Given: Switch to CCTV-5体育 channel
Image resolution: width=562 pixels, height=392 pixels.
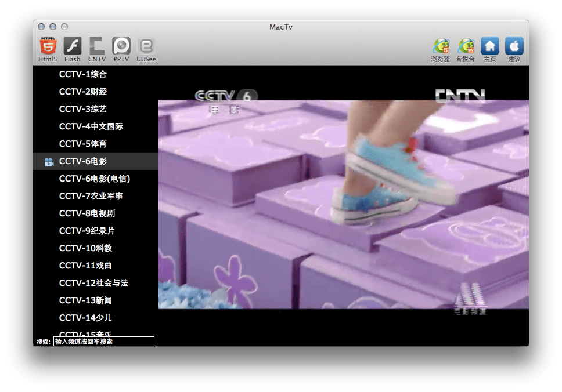Looking at the screenshot, I should point(95,144).
